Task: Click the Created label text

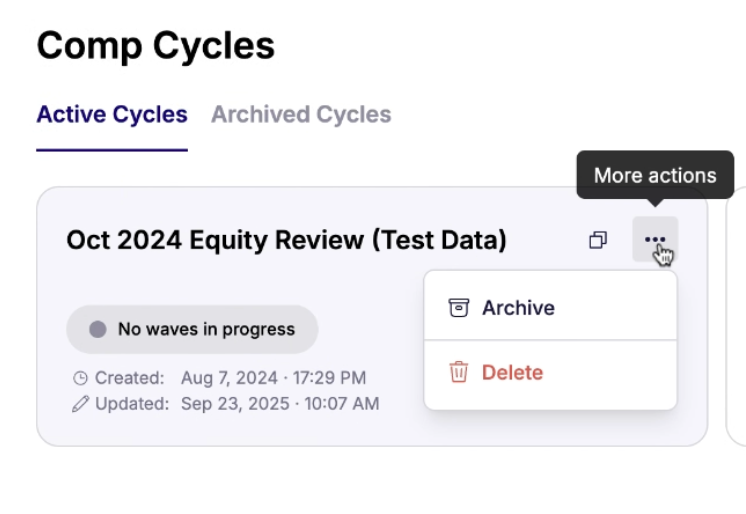Action: point(129,378)
